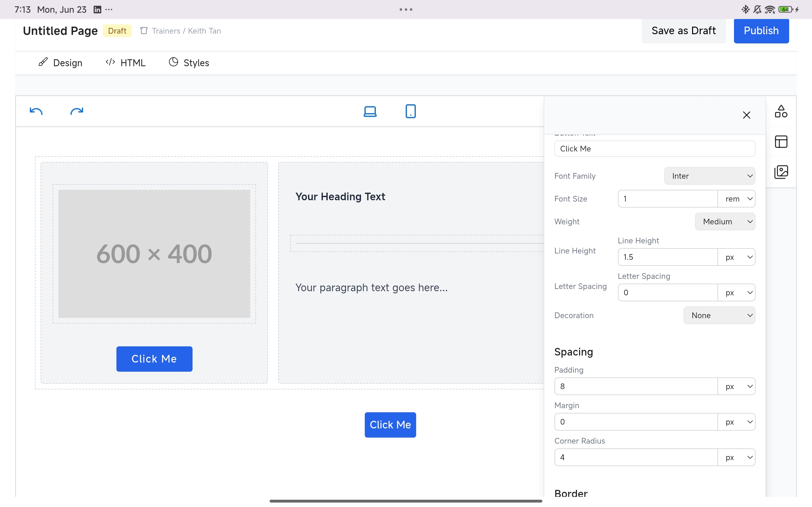Click the undo arrow icon
The height and width of the screenshot is (507, 812).
point(36,111)
